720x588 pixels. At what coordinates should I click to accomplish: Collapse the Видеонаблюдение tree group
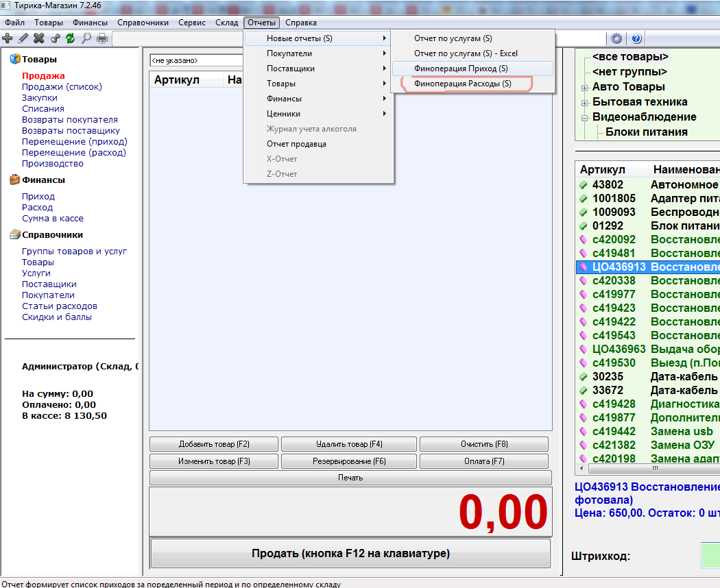point(584,118)
